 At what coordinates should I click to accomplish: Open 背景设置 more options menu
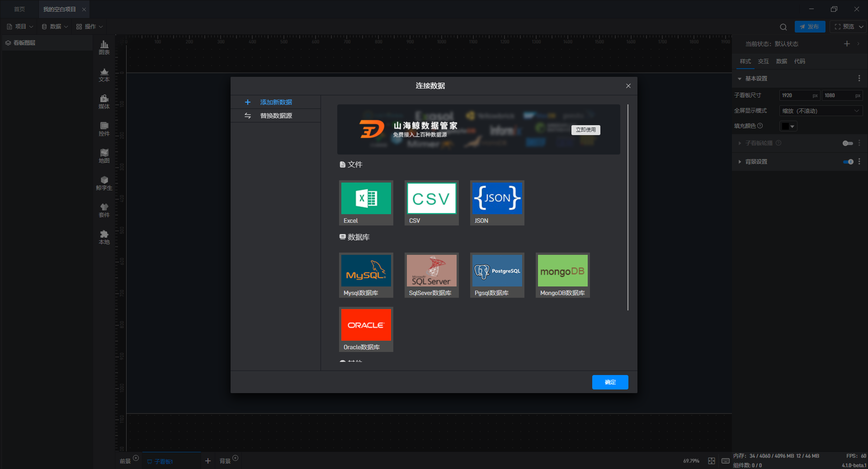point(859,162)
